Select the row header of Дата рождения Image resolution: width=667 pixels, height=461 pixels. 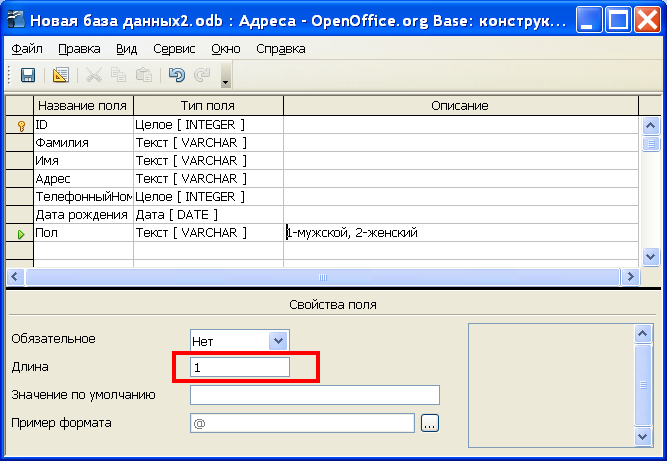click(20, 215)
